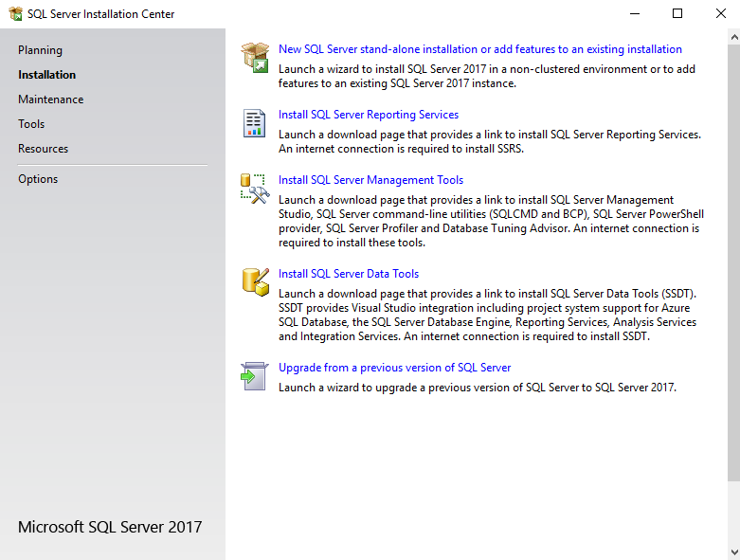Maximize the Installation Center window
Screen dimensions: 740x560
[677, 13]
